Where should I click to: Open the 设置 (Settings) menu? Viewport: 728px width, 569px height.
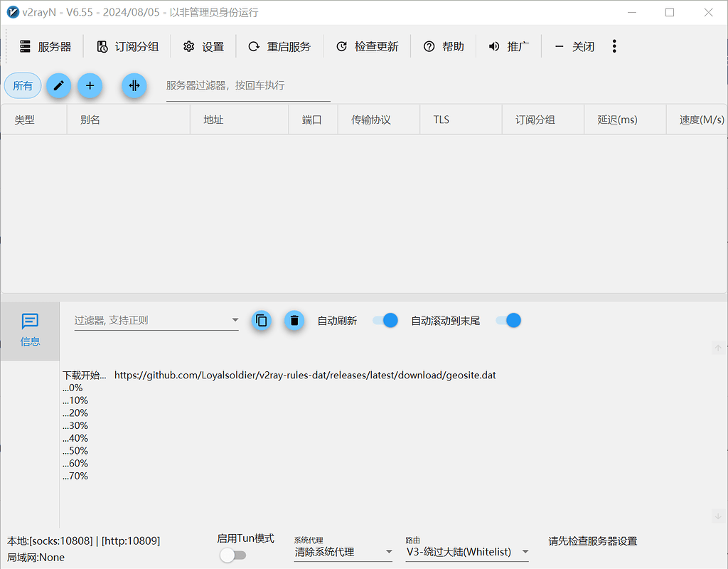pyautogui.click(x=203, y=46)
